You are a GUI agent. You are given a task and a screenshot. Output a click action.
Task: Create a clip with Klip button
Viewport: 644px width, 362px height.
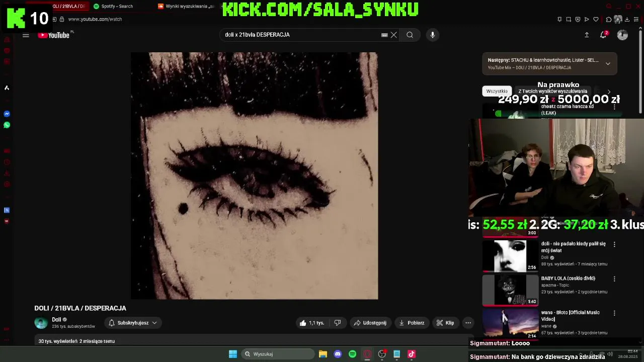(445, 323)
